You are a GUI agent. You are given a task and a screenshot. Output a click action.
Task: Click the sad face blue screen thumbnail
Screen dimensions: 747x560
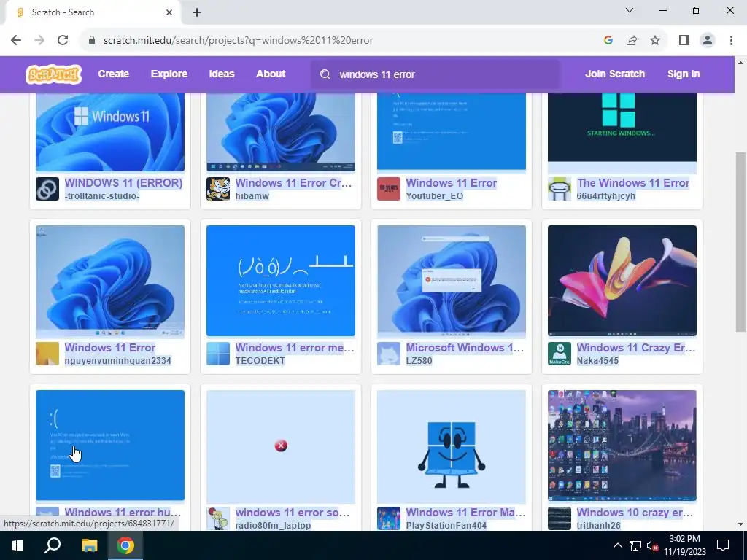(x=110, y=446)
